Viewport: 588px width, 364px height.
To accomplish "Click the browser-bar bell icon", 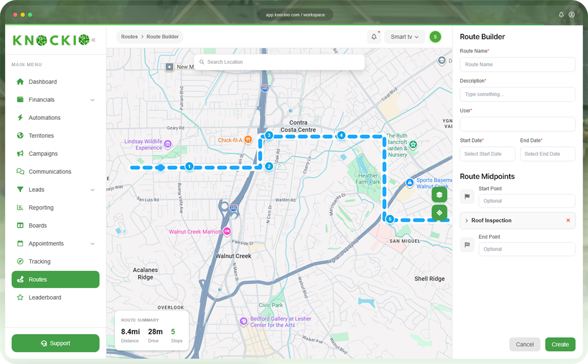I will coord(561,15).
